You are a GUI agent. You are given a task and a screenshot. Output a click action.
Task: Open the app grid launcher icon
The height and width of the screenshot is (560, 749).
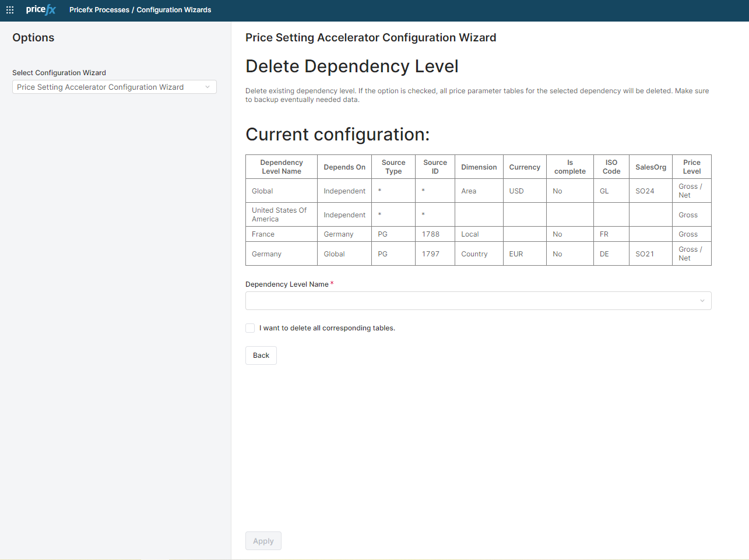click(10, 10)
